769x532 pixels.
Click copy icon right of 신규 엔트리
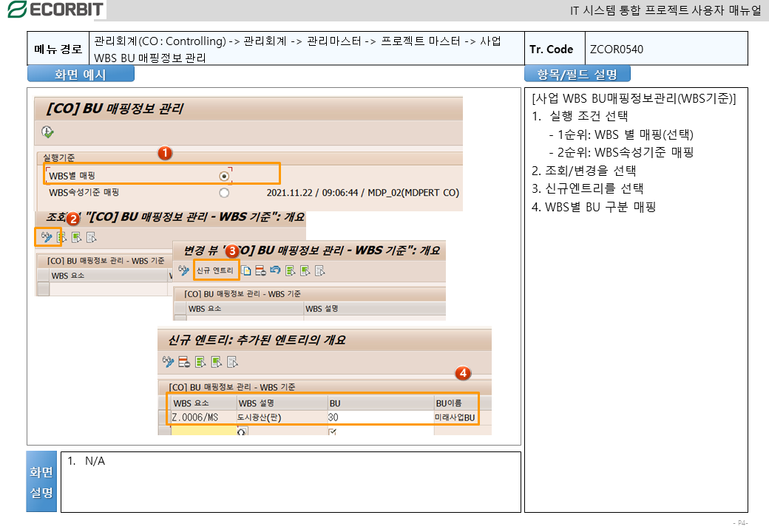(x=246, y=270)
